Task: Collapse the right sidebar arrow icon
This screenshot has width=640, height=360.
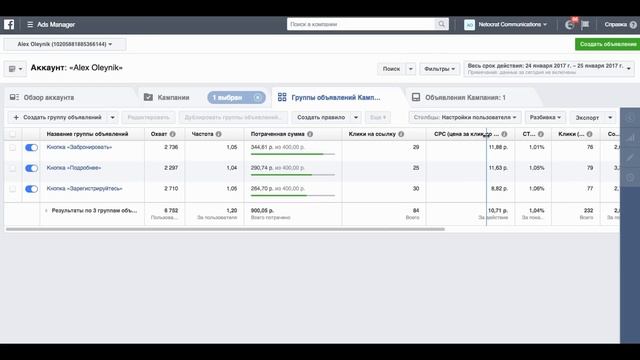Action: tap(630, 118)
